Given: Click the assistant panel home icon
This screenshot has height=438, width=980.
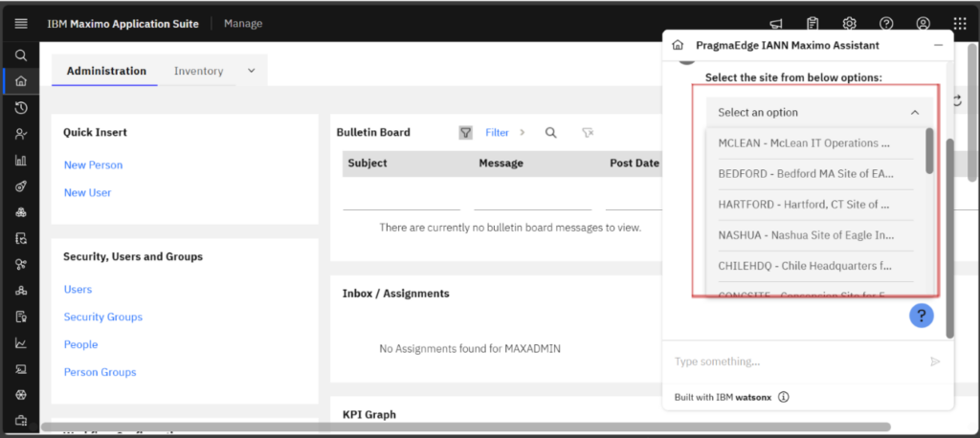Looking at the screenshot, I should pyautogui.click(x=677, y=45).
